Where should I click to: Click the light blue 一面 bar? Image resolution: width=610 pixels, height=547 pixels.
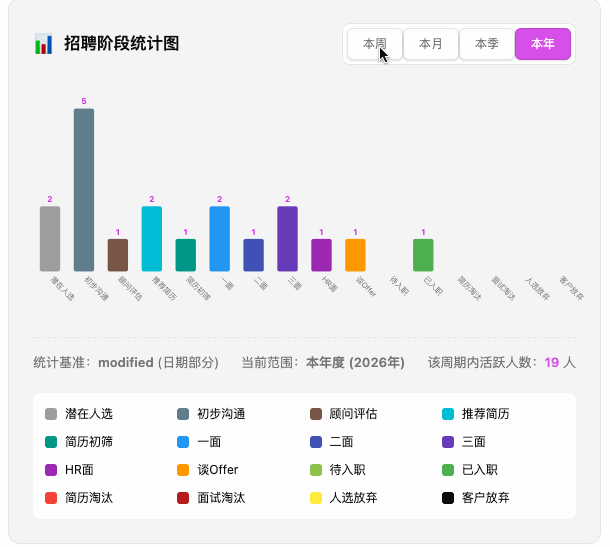point(219,238)
